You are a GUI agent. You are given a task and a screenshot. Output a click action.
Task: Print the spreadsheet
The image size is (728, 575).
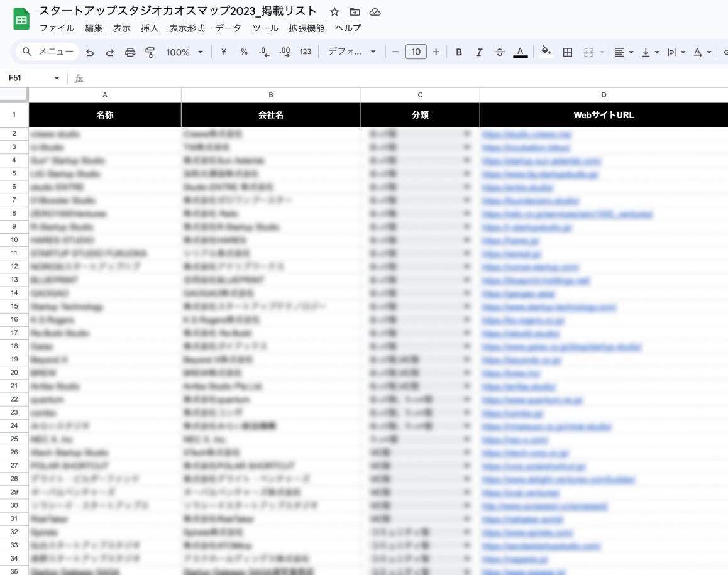(x=130, y=52)
